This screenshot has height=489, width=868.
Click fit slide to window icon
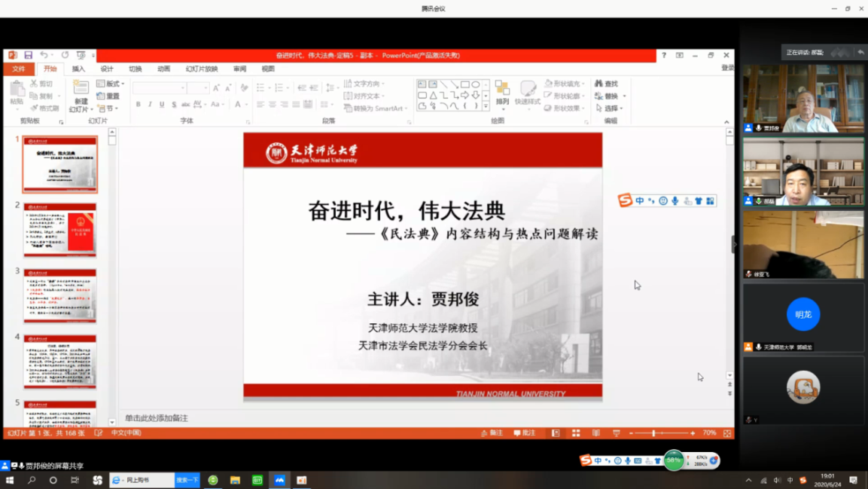click(726, 433)
